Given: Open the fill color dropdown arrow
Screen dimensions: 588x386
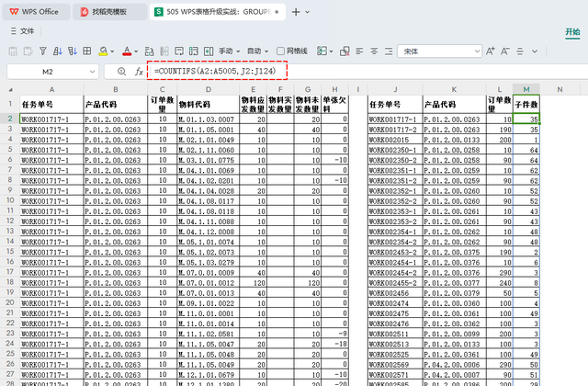Looking at the screenshot, I should [112, 51].
